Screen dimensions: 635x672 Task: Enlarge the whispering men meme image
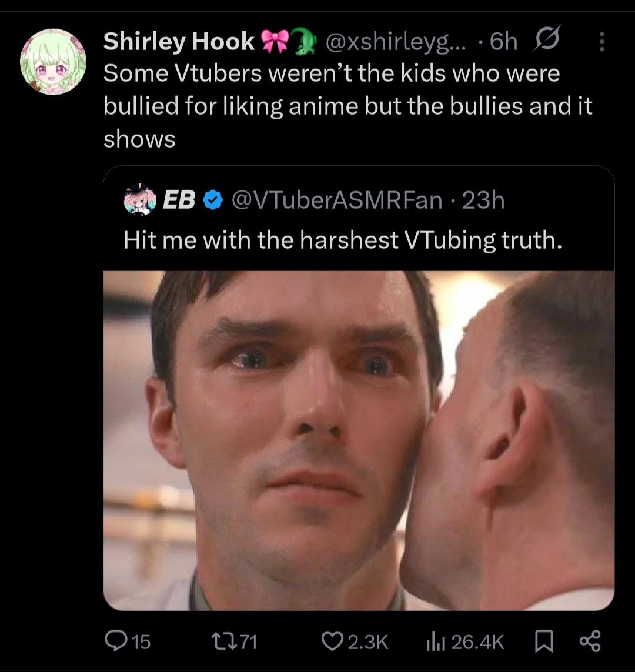tap(359, 440)
